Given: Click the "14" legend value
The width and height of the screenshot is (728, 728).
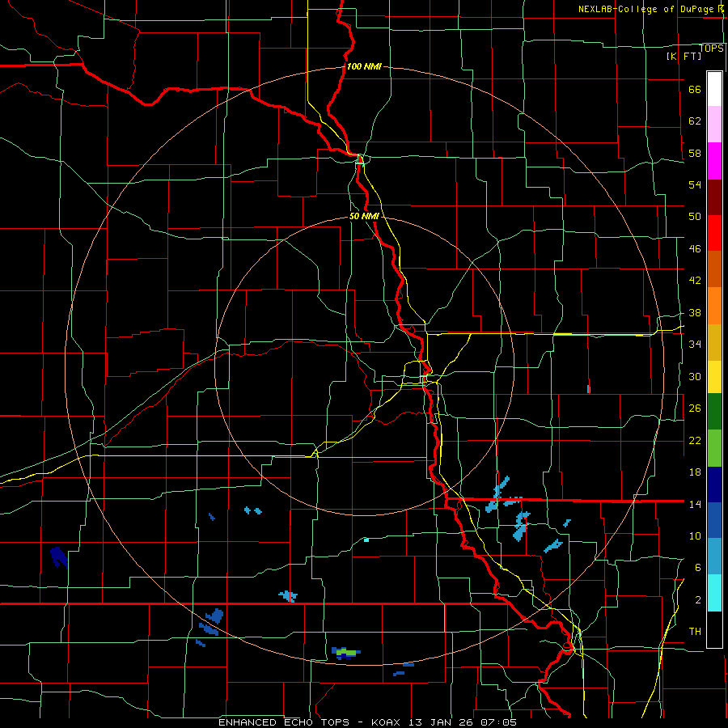Looking at the screenshot, I should click(695, 504).
